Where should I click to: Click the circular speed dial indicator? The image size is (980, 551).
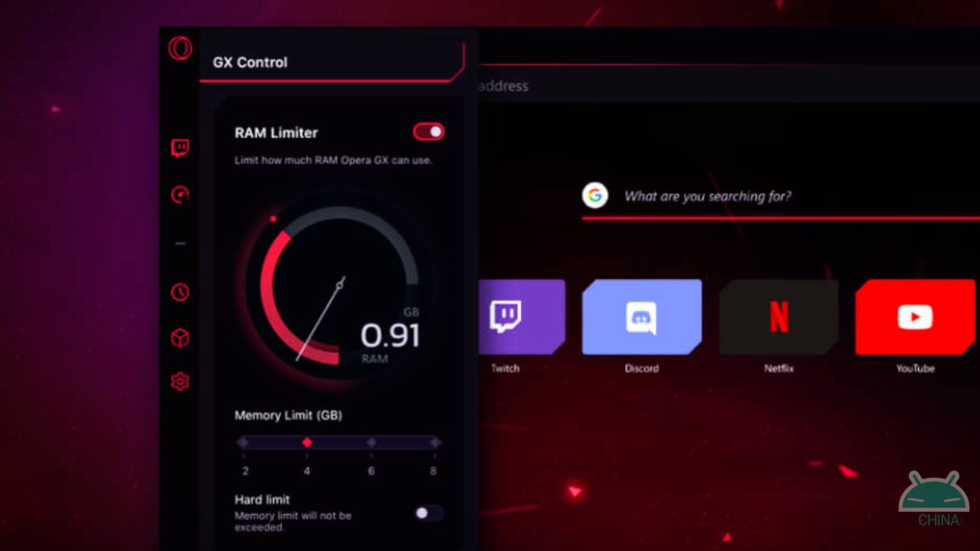coord(336,289)
